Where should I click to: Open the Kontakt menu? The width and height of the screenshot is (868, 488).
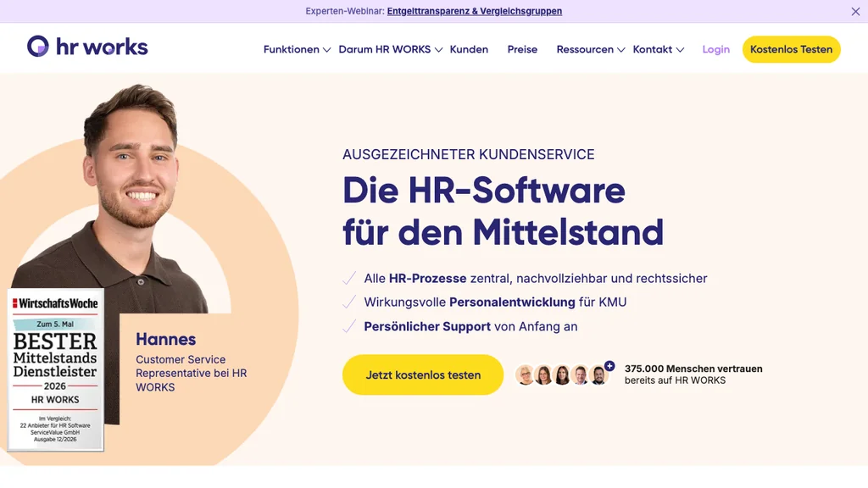point(652,49)
